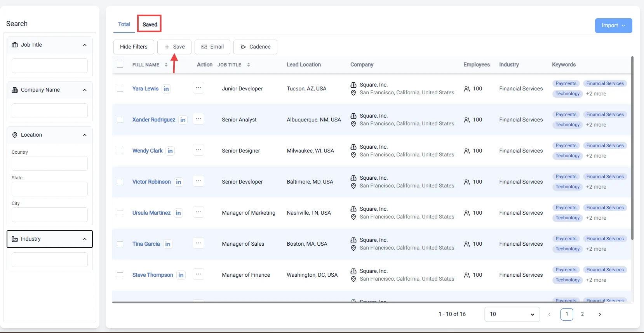The image size is (644, 333).
Task: Sort by Full Name column arrows
Action: coord(166,65)
